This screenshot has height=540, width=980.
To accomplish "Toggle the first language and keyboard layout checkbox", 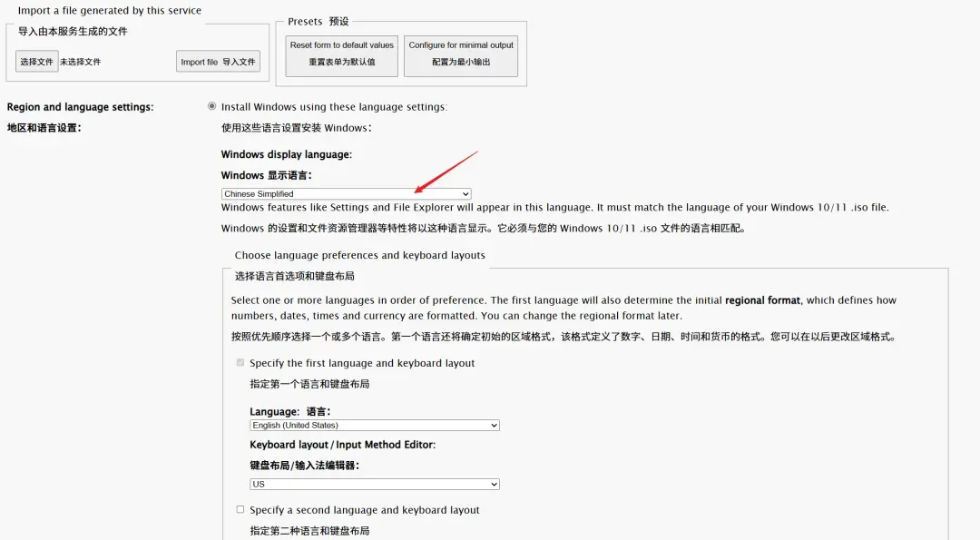I will (240, 363).
